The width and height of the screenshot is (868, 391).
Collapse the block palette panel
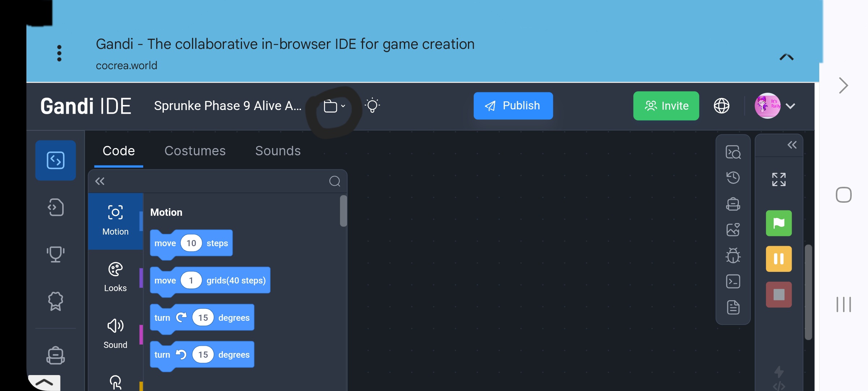click(x=100, y=181)
